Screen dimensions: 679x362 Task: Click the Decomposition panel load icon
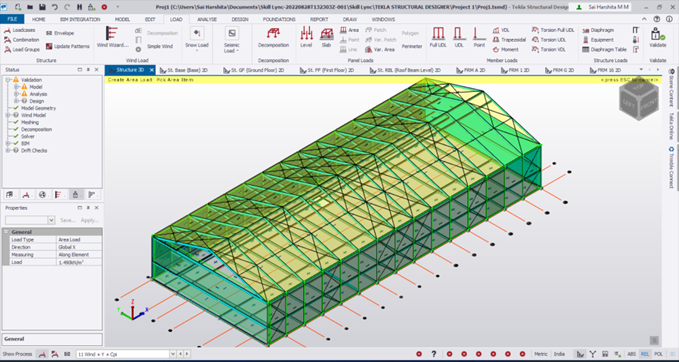273,37
